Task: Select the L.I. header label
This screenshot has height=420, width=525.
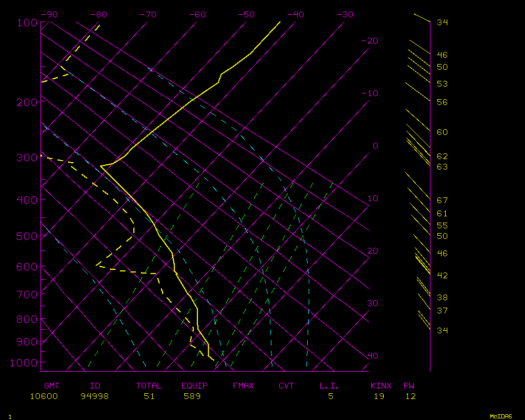Action: [330, 386]
